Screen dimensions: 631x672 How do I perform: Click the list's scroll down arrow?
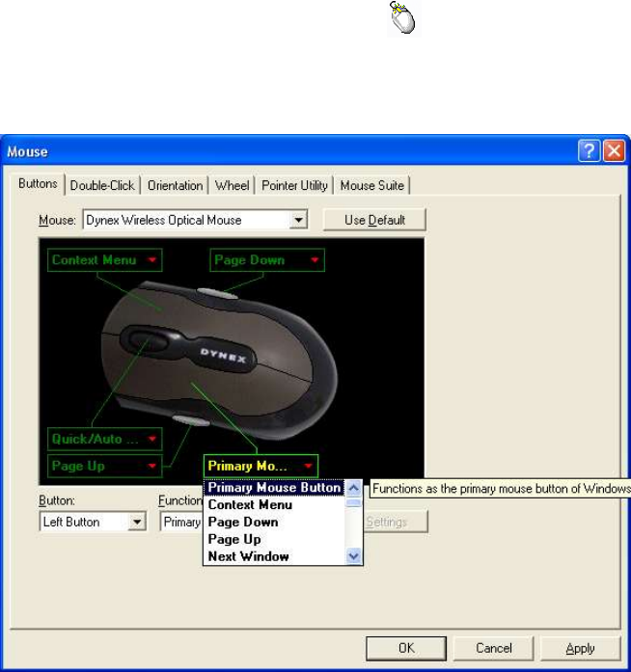coord(353,556)
